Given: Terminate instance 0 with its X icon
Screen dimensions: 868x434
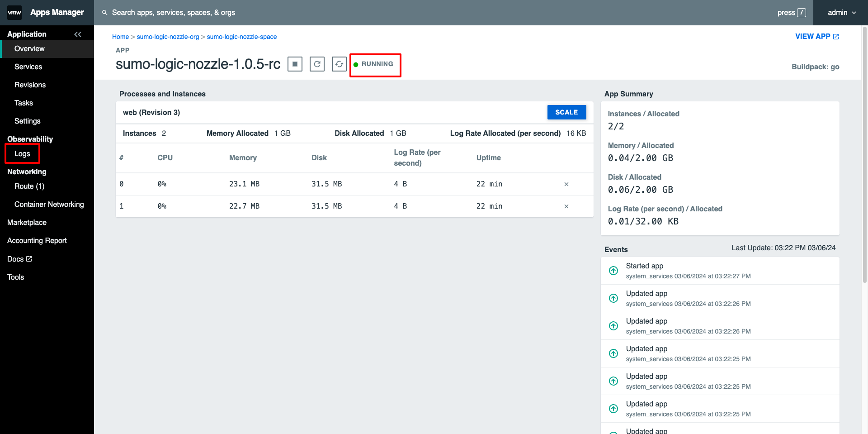Looking at the screenshot, I should pos(566,184).
